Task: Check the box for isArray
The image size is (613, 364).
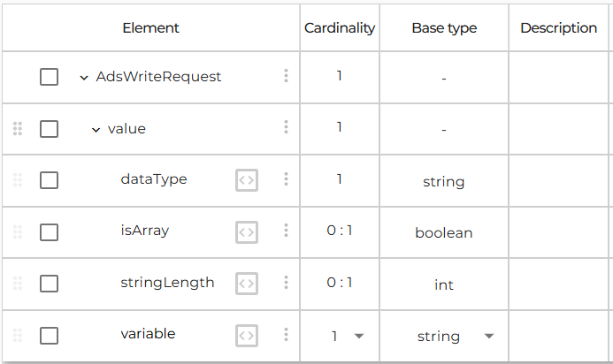Action: pyautogui.click(x=49, y=232)
